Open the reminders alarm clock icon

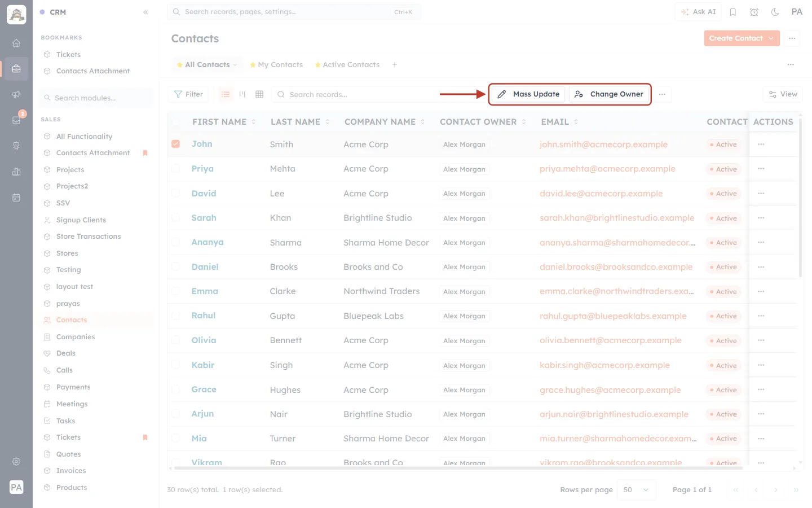(x=754, y=12)
